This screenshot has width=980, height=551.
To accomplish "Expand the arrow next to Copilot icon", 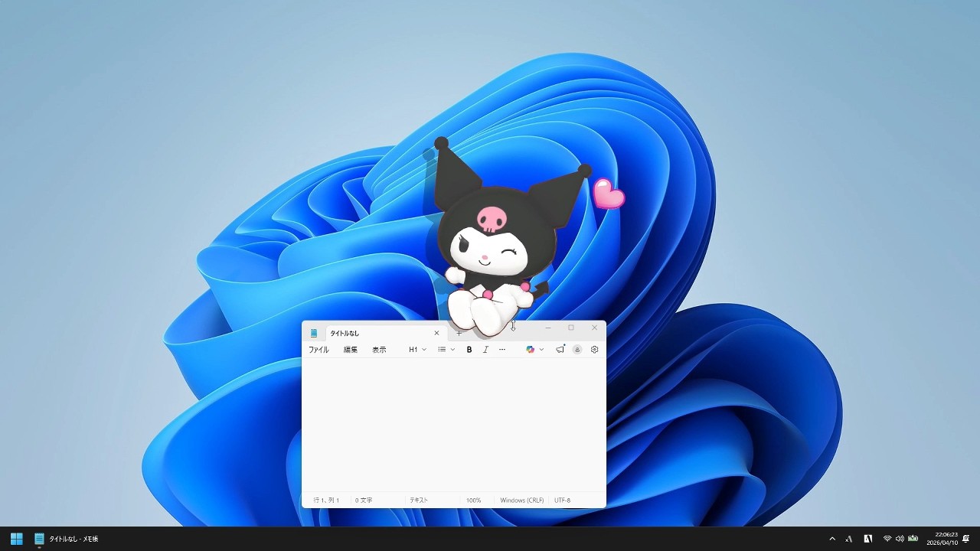I will [x=541, y=350].
